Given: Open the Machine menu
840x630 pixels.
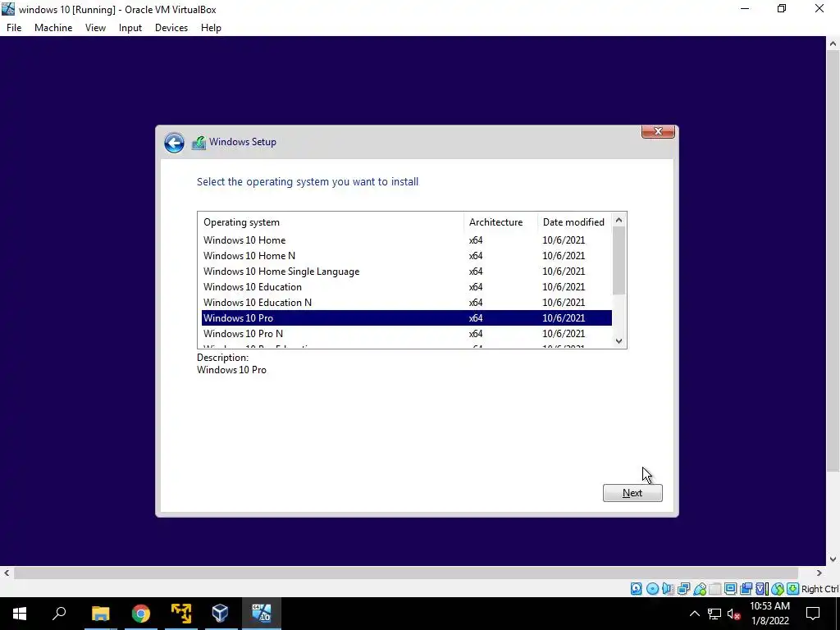Looking at the screenshot, I should point(53,28).
